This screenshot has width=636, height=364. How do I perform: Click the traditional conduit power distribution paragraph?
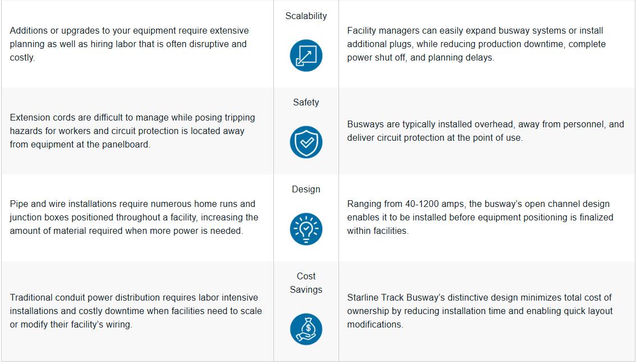point(135,311)
